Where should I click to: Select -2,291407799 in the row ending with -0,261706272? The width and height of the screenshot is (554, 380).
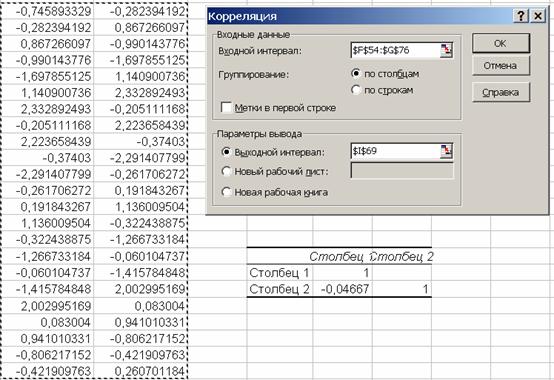click(x=48, y=174)
